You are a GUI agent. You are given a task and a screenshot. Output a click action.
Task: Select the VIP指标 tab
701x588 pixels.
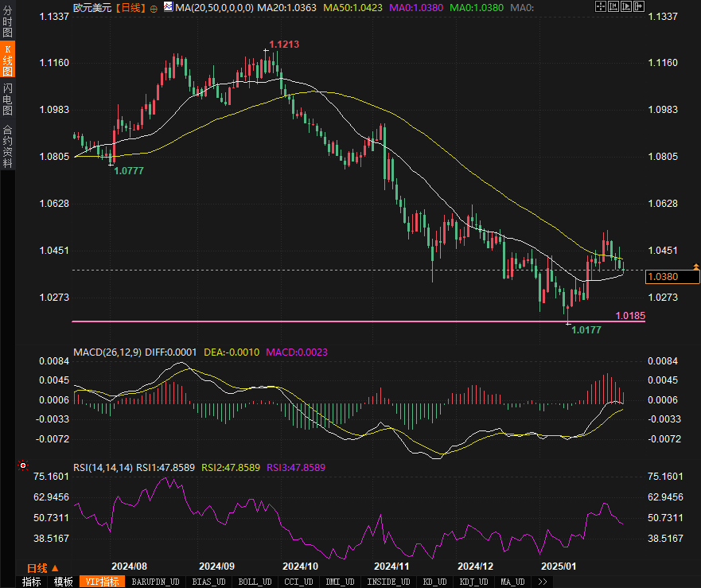pyautogui.click(x=101, y=582)
